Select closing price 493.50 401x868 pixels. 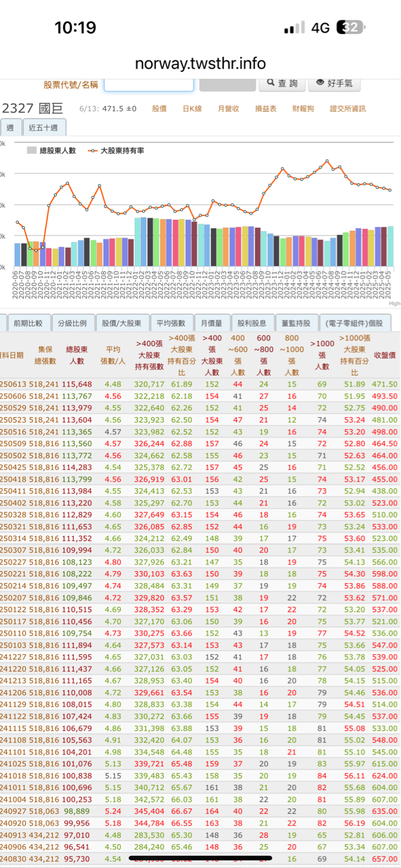(385, 396)
